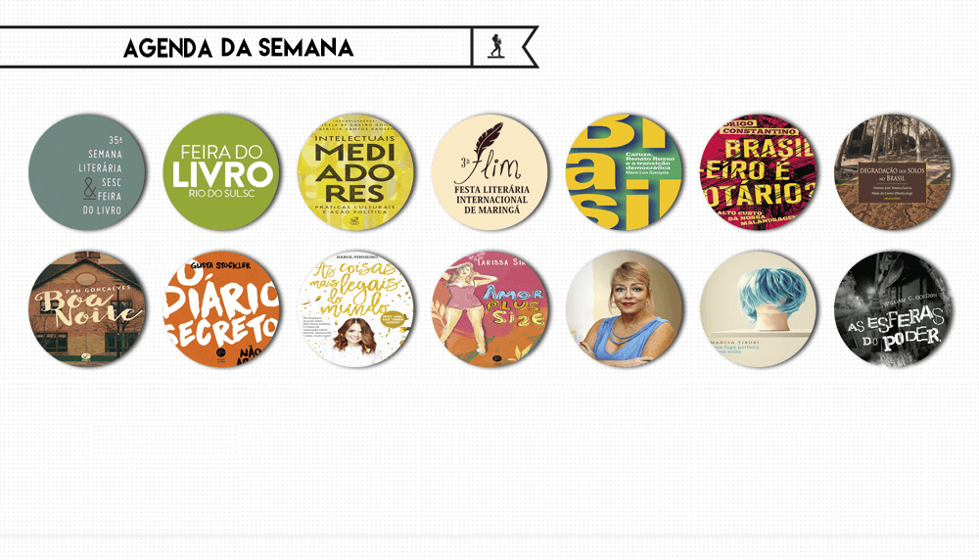Select the Boa Noite book by Pam Gonçalves

click(x=87, y=309)
